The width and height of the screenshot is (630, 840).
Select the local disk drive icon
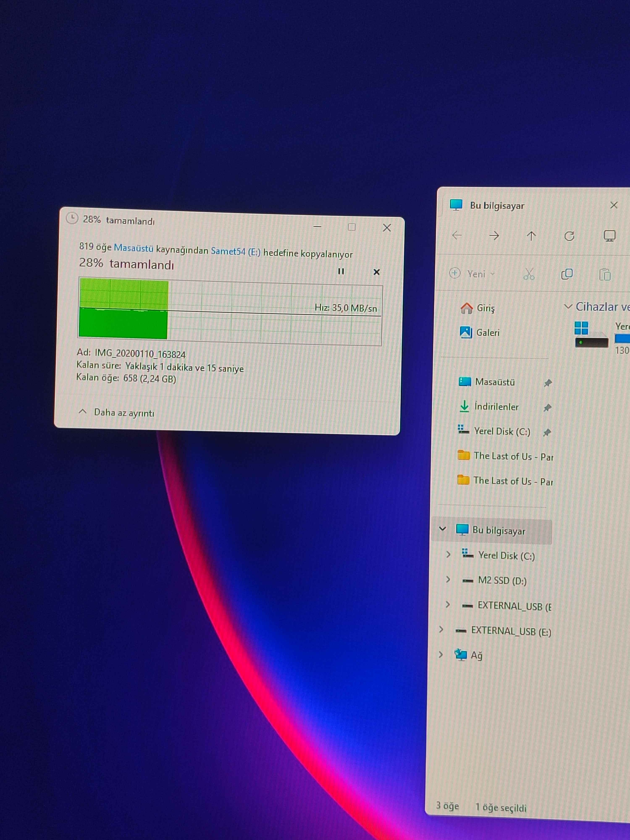point(591,335)
